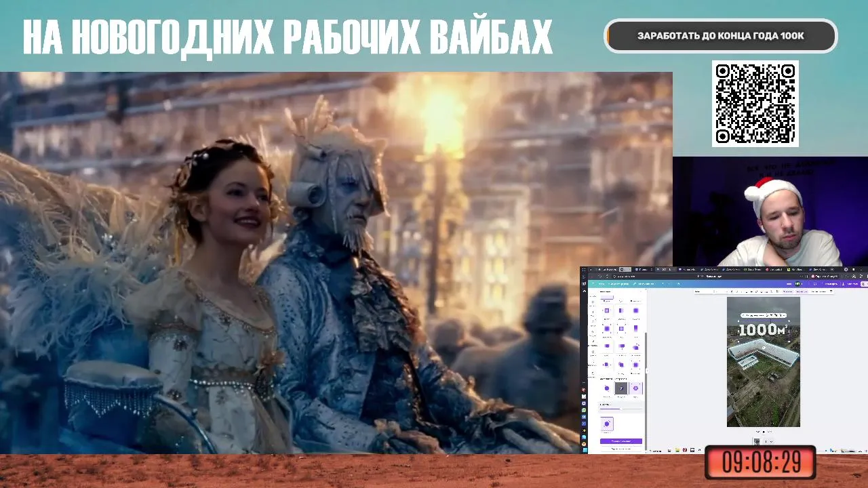Choose middle animation preset in top grid row
The height and width of the screenshot is (488, 868).
pyautogui.click(x=621, y=310)
